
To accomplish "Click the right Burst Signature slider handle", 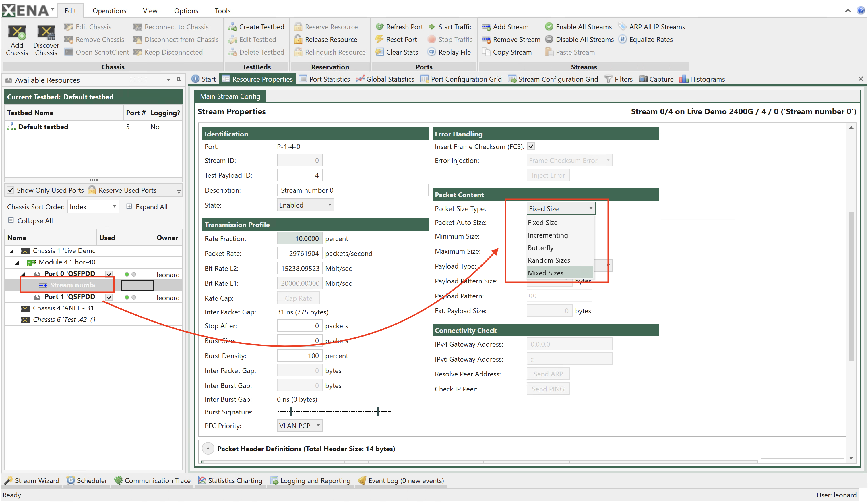I will tap(378, 411).
